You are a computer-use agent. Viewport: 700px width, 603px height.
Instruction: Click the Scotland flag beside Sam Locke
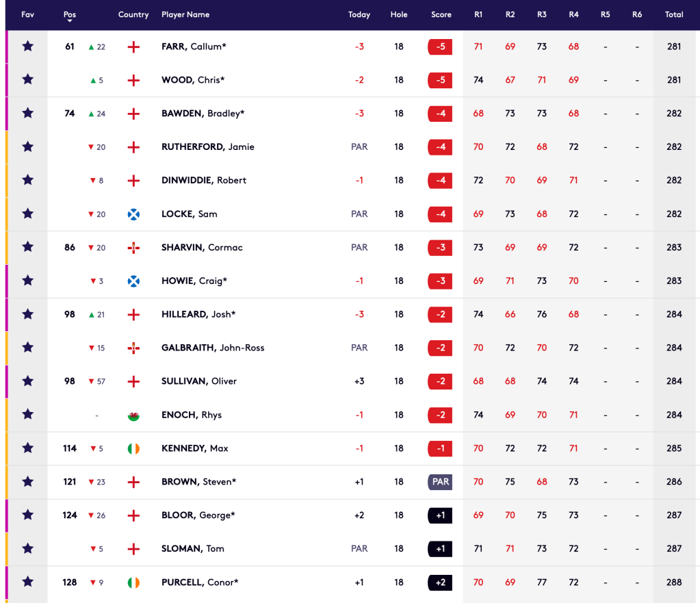pos(133,214)
